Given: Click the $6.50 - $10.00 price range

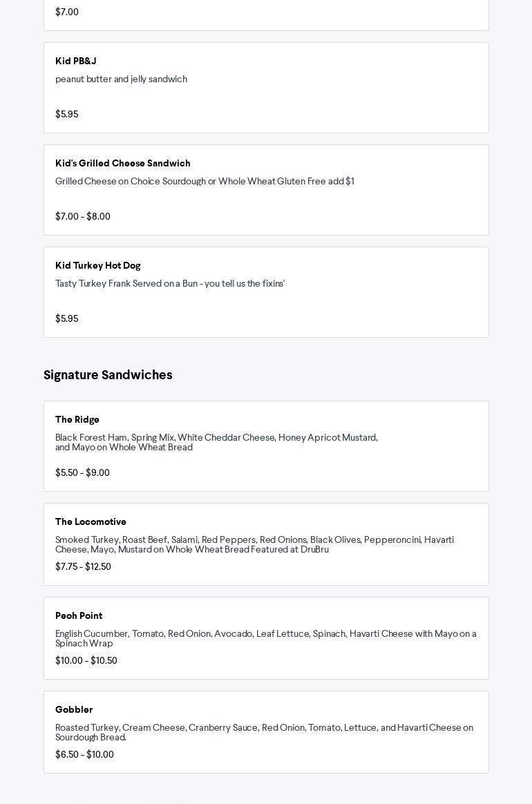Looking at the screenshot, I should pos(84,755).
